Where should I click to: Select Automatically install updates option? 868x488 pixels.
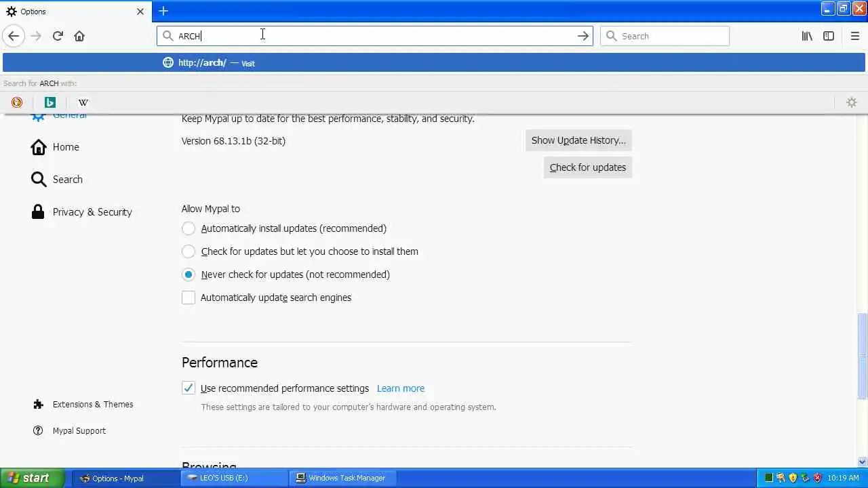[x=189, y=228]
